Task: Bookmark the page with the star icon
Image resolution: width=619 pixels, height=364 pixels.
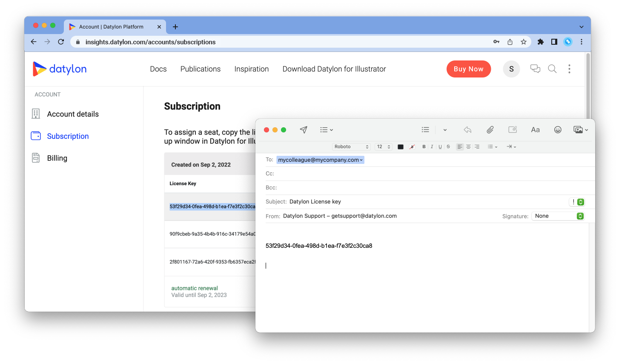Action: (x=524, y=42)
